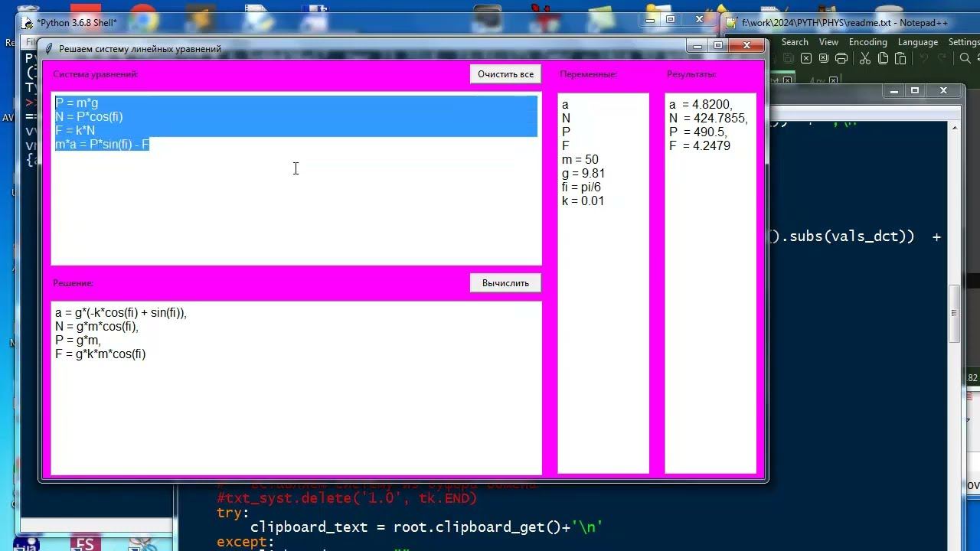Click the 'try:' keyword in Notepad++ code
The height and width of the screenshot is (551, 980).
click(233, 513)
